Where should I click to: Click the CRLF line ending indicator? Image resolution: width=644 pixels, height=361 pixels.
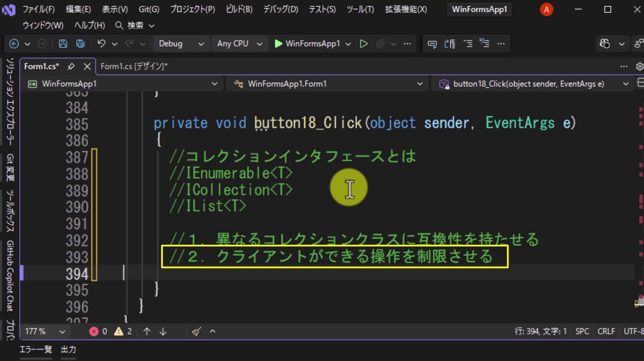[606, 331]
